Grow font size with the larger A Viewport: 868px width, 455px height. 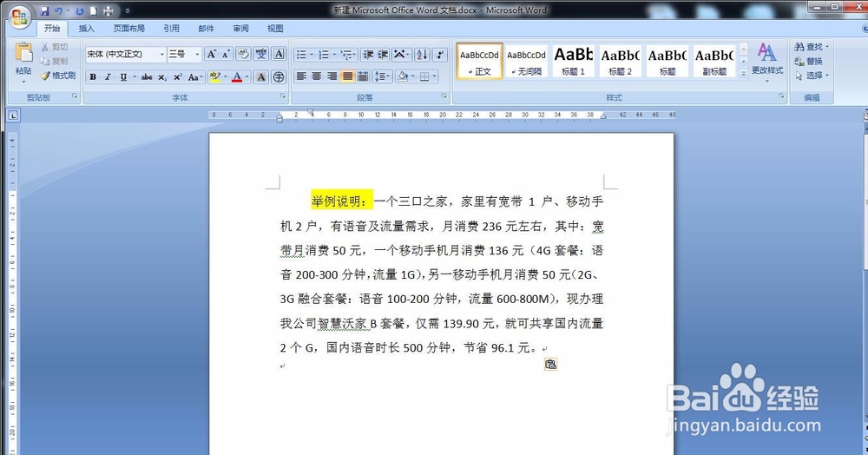click(x=211, y=54)
